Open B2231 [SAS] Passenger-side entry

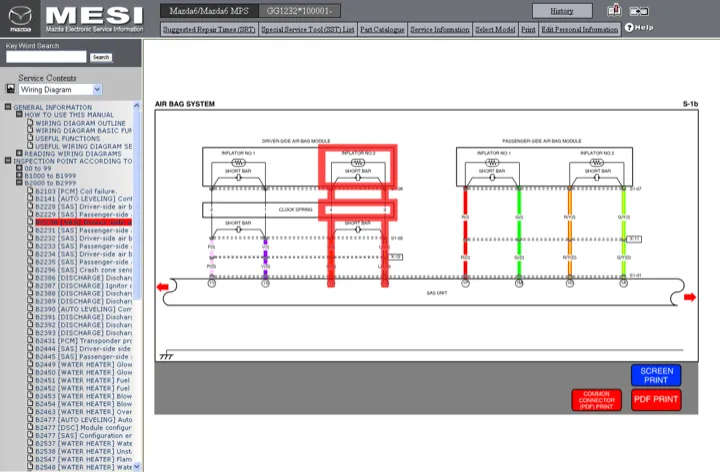83,230
